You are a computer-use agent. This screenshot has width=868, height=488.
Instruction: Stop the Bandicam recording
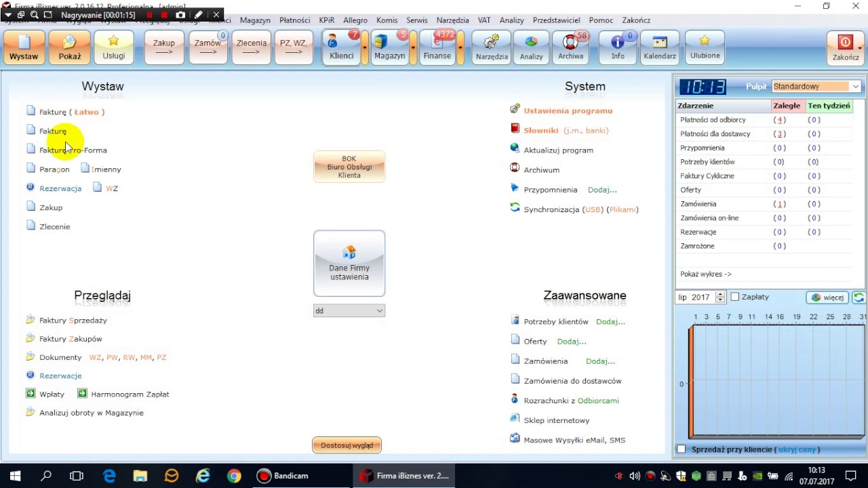163,14
